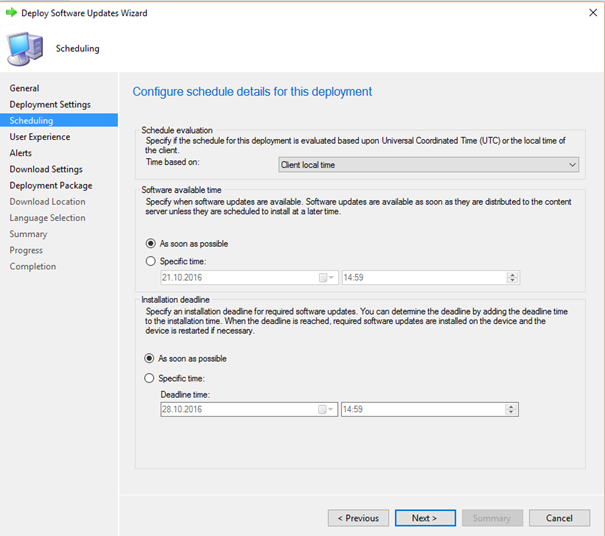Screen dimensions: 605x536
Task: Click spinner arrows on software available time
Action: point(512,277)
